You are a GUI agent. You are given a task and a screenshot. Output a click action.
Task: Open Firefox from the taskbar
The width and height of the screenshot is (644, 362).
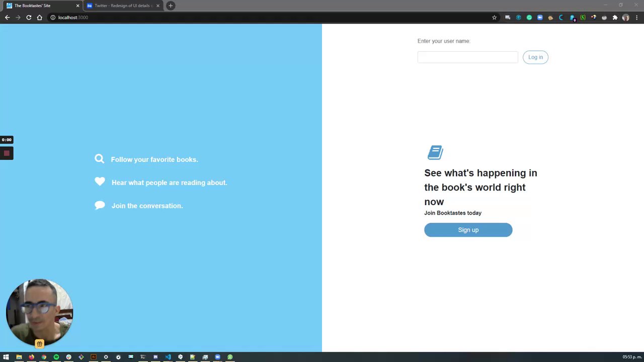tap(31, 357)
